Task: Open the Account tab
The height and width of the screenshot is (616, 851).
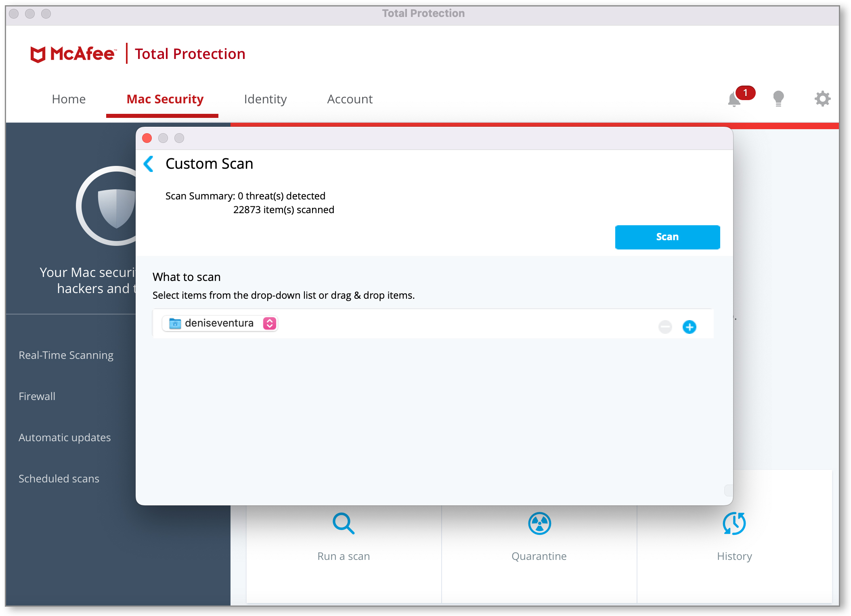Action: coord(350,99)
